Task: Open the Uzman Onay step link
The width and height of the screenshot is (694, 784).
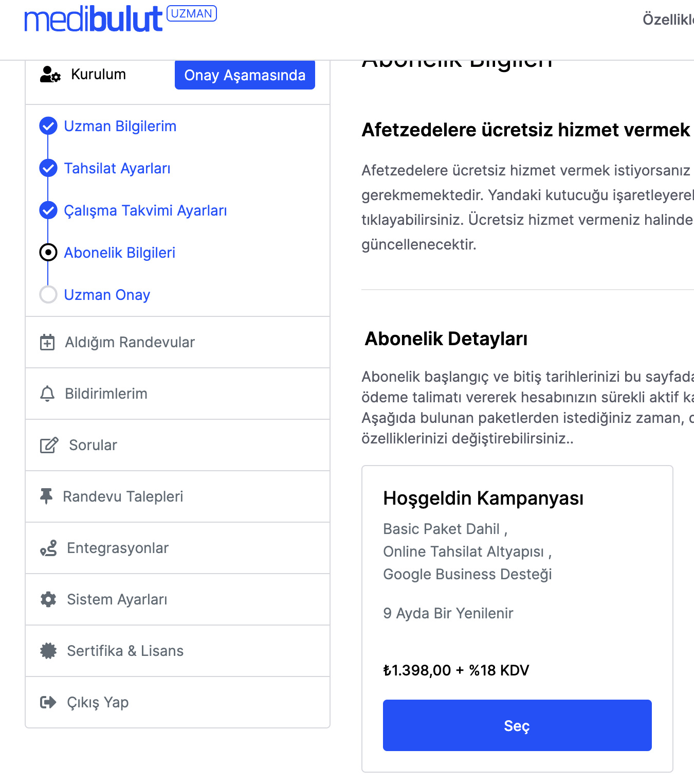Action: point(107,295)
